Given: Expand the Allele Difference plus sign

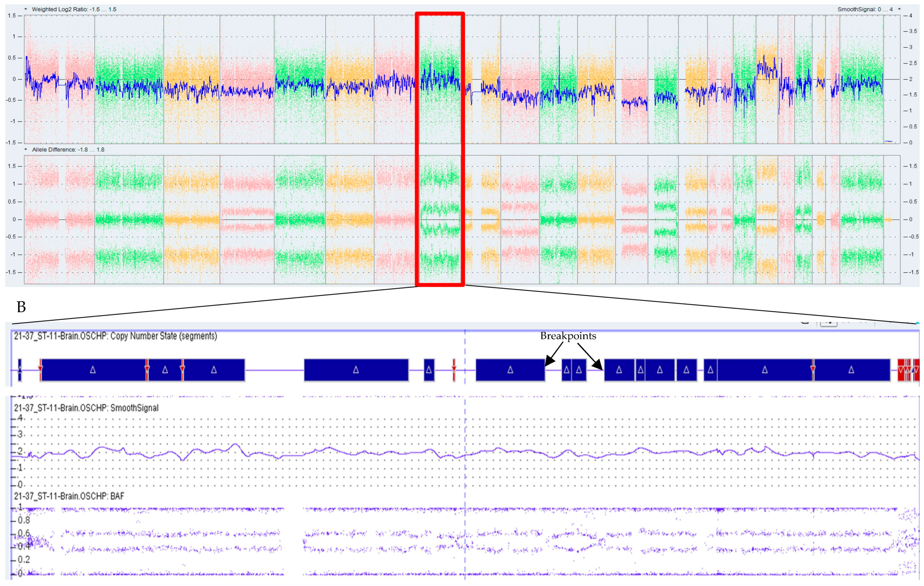Looking at the screenshot, I should point(26,149).
